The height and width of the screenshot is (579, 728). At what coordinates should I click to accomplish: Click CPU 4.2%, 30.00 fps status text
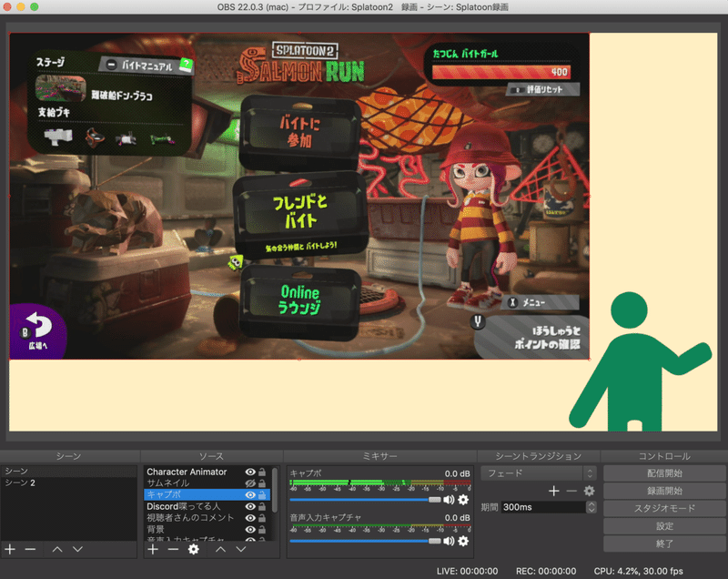tap(639, 571)
